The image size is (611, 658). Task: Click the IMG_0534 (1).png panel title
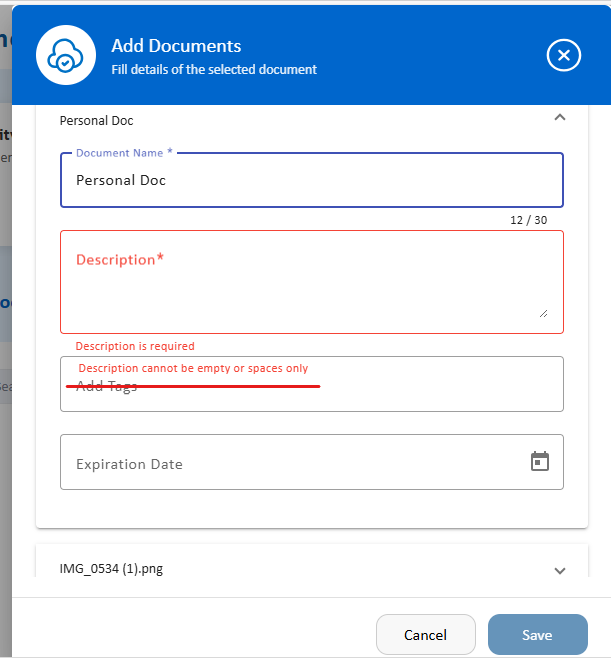click(111, 569)
